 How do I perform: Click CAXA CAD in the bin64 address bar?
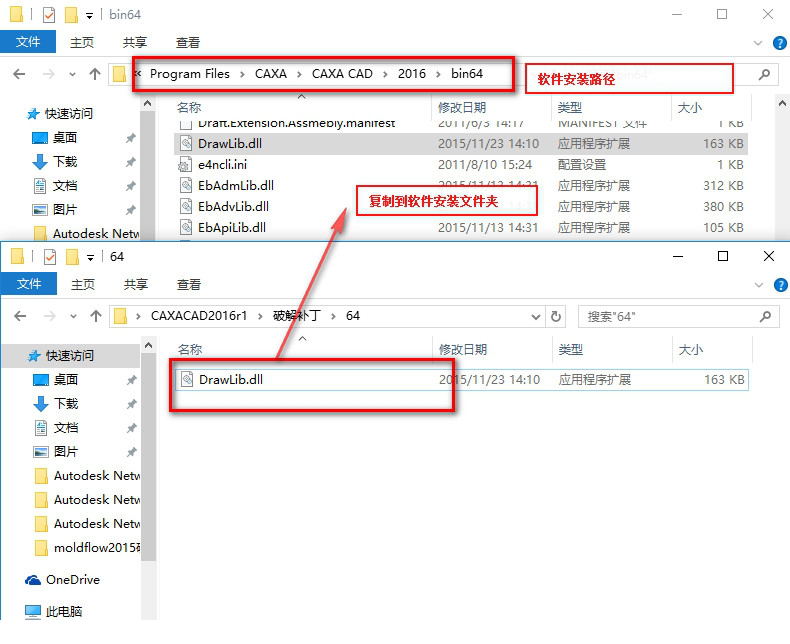342,74
